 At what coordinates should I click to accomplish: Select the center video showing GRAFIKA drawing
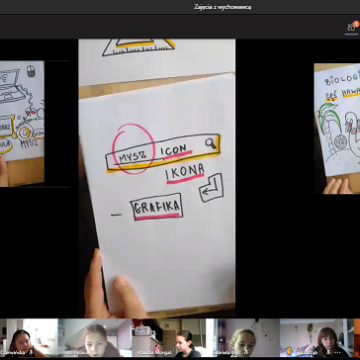click(157, 178)
